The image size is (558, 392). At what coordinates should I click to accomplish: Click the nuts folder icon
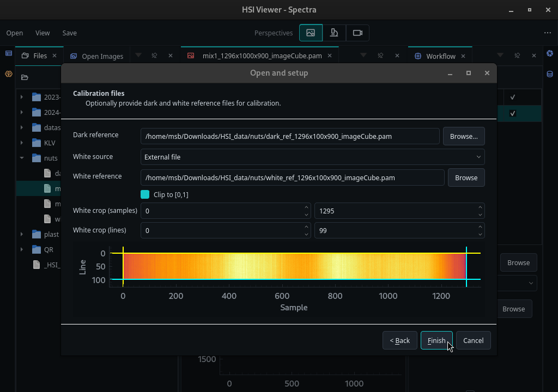(x=37, y=158)
